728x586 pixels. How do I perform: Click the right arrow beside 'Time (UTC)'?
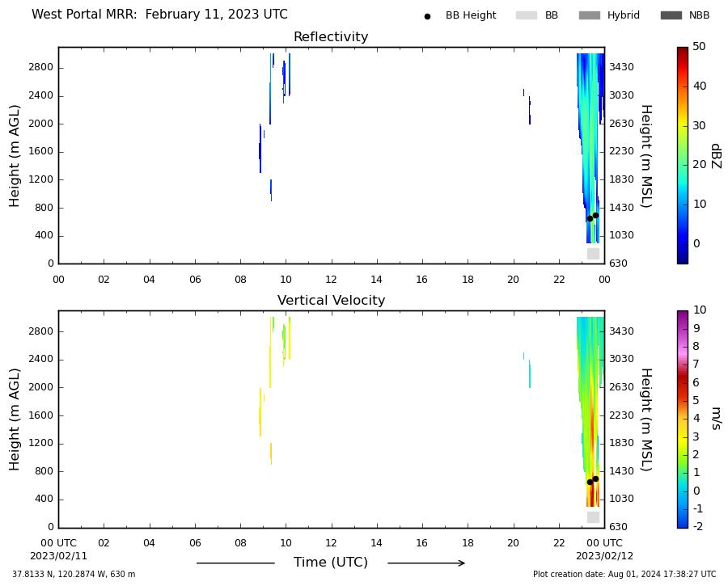[x=426, y=563]
